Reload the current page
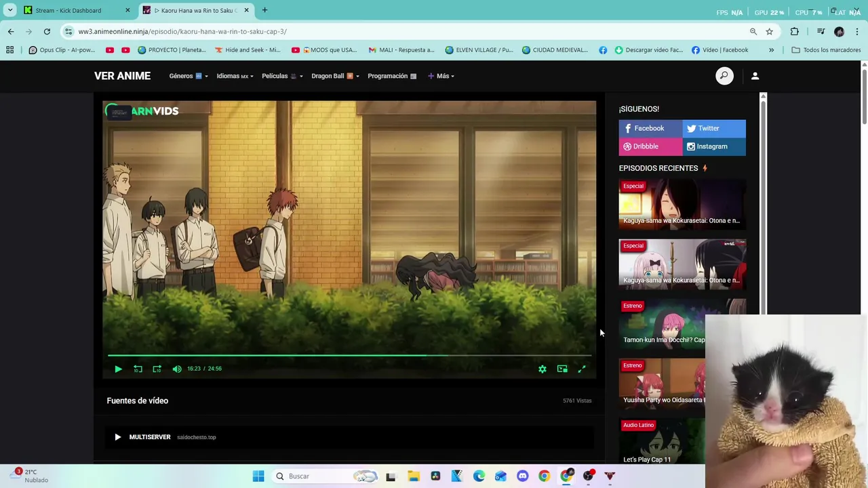Image resolution: width=868 pixels, height=488 pixels. (x=47, y=31)
